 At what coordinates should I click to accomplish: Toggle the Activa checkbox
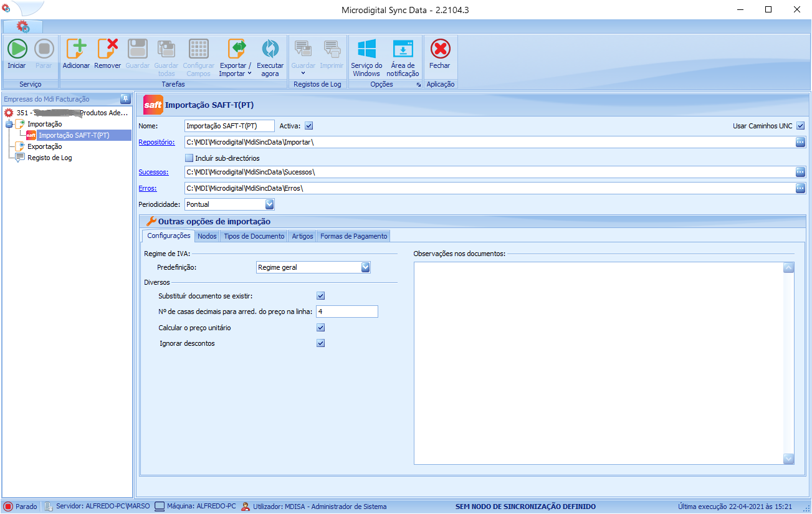[x=308, y=126]
